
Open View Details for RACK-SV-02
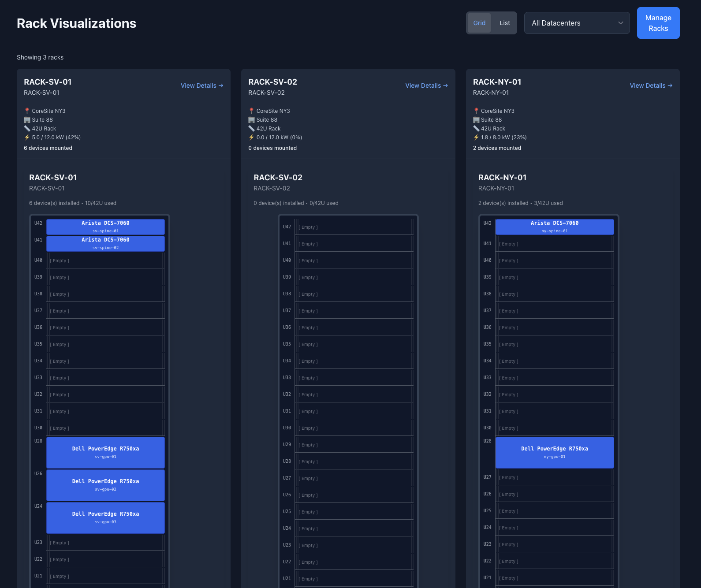(426, 86)
